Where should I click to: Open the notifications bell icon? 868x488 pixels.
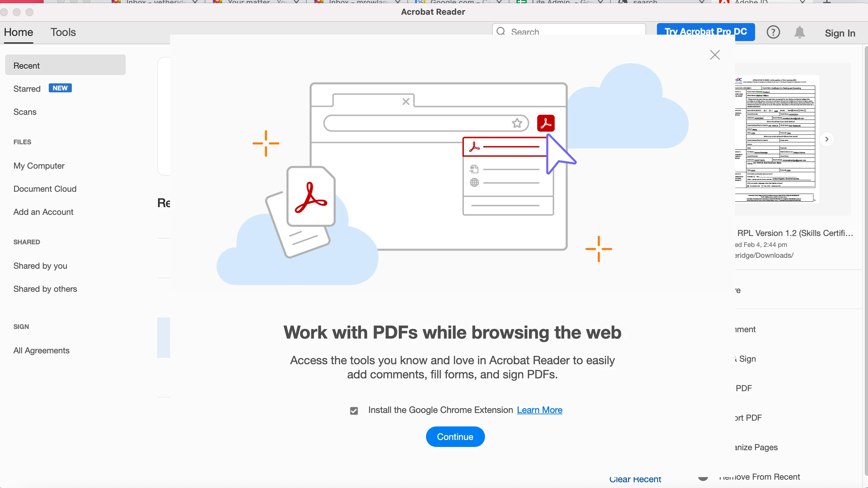coord(799,32)
